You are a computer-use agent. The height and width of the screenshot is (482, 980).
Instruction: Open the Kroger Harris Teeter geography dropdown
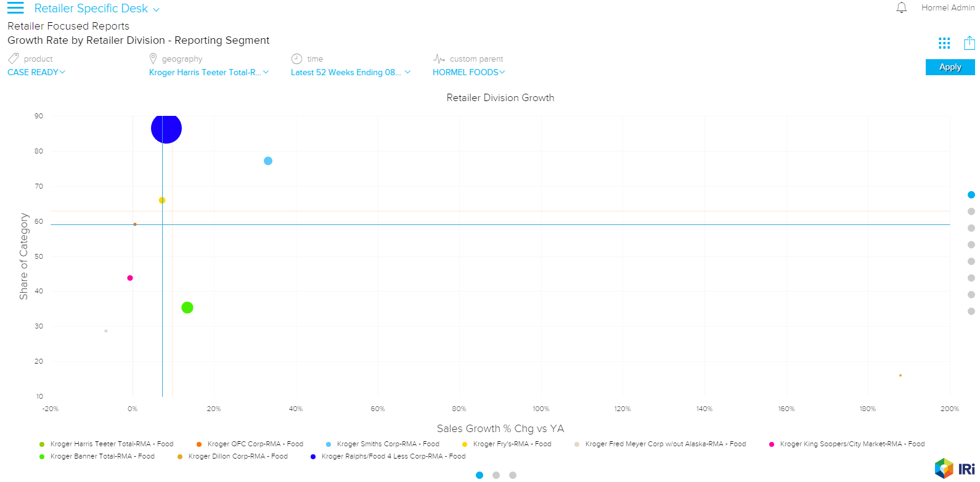pos(208,72)
